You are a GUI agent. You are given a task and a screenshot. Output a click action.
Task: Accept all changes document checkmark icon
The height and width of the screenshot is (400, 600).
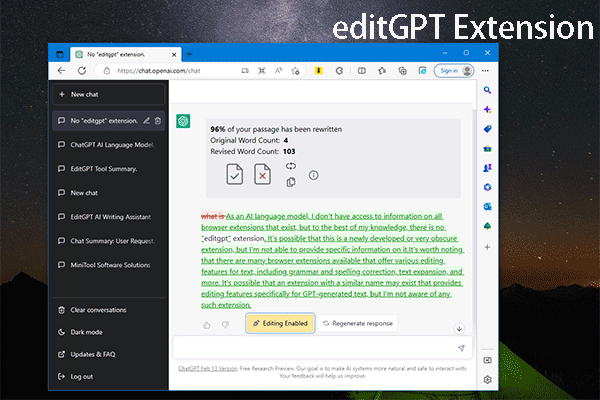[234, 174]
